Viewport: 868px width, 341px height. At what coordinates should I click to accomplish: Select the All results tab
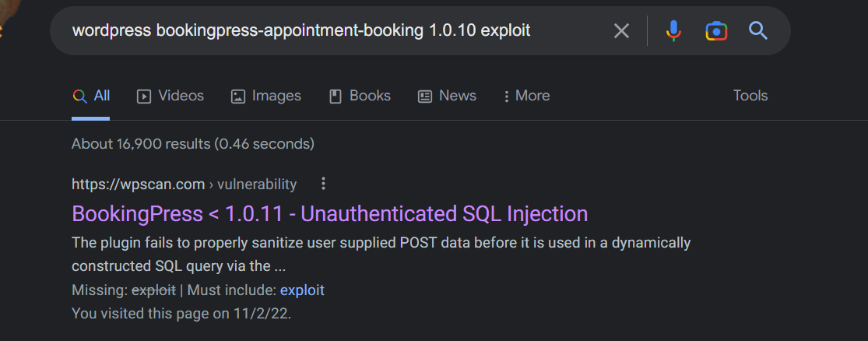coord(91,97)
